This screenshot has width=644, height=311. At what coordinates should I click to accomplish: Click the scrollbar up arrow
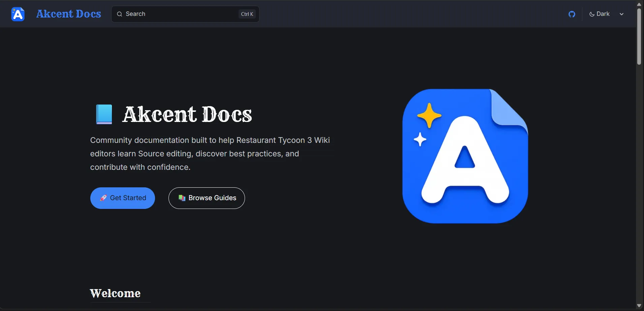639,4
